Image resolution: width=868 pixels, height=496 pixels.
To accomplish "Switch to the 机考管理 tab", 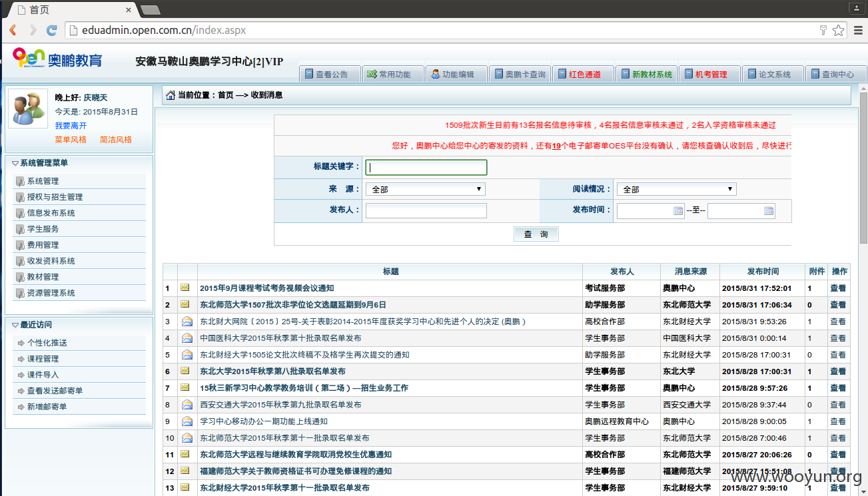I will click(709, 74).
